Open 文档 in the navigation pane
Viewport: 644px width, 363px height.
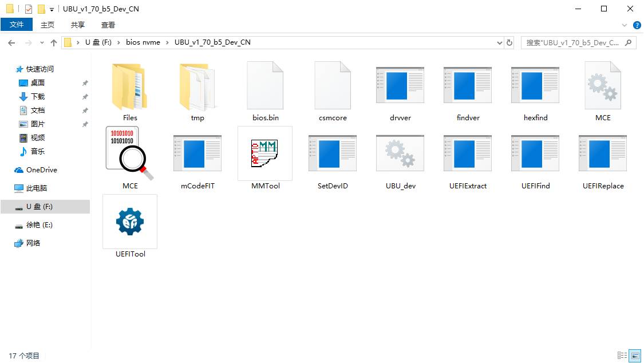[38, 111]
